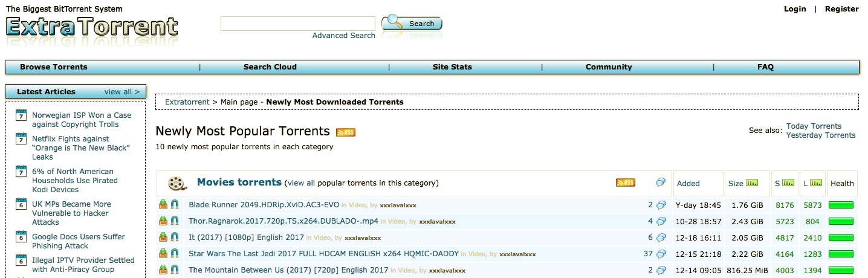
Task: Click comments bubble for Star Wars Last Jedi
Action: coord(661,254)
